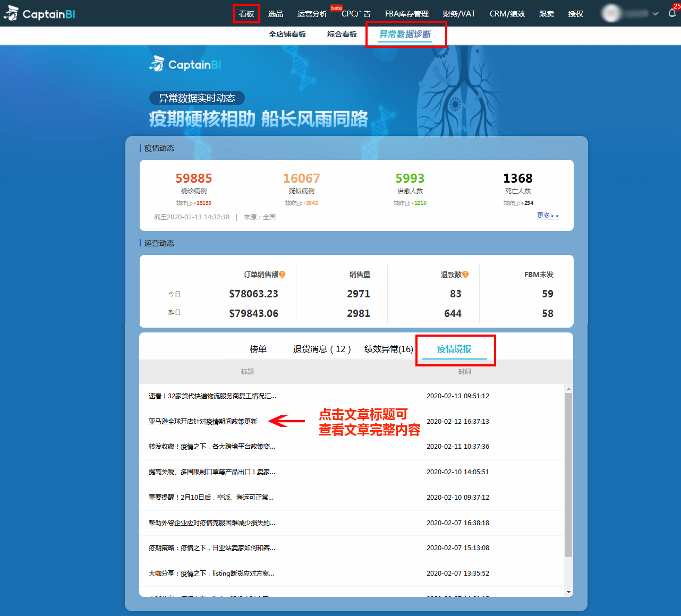Image resolution: width=681 pixels, height=616 pixels.
Task: Click the user avatar picture
Action: click(611, 13)
